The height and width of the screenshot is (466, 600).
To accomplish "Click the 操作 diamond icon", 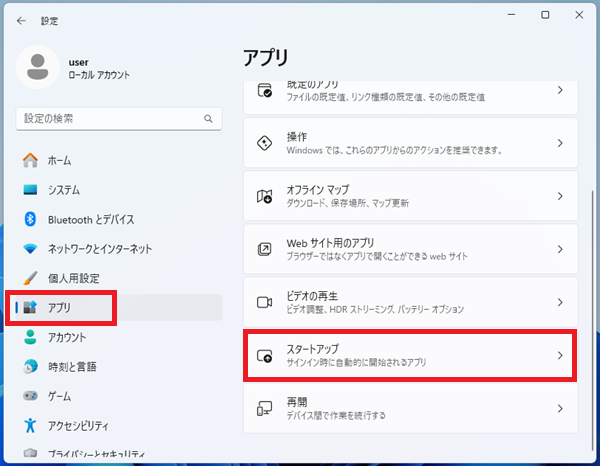I will [x=264, y=143].
